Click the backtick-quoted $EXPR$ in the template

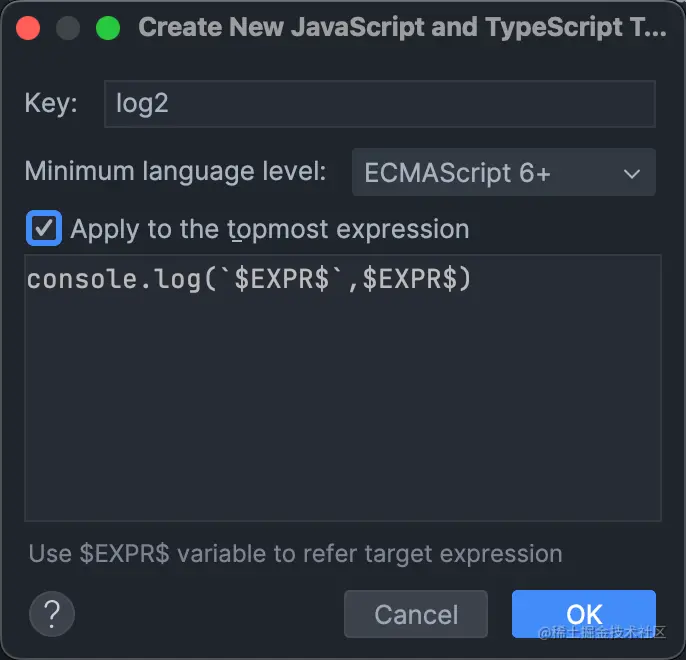point(288,279)
